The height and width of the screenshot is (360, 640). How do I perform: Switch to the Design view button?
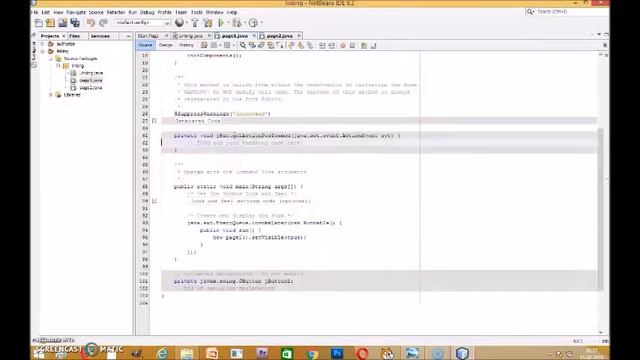coord(166,45)
